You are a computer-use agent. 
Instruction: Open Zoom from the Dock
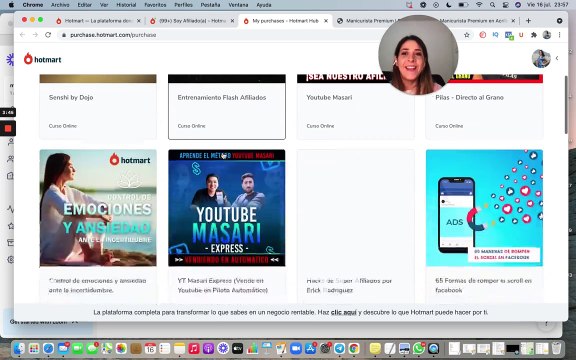(296, 348)
